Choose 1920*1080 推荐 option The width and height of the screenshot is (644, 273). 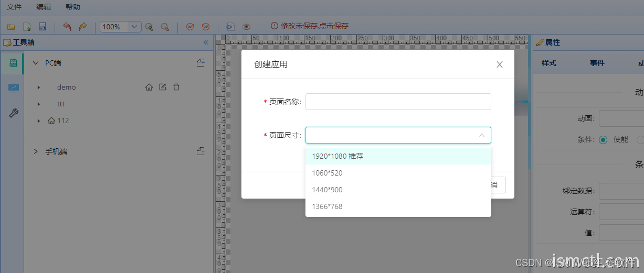[398, 156]
